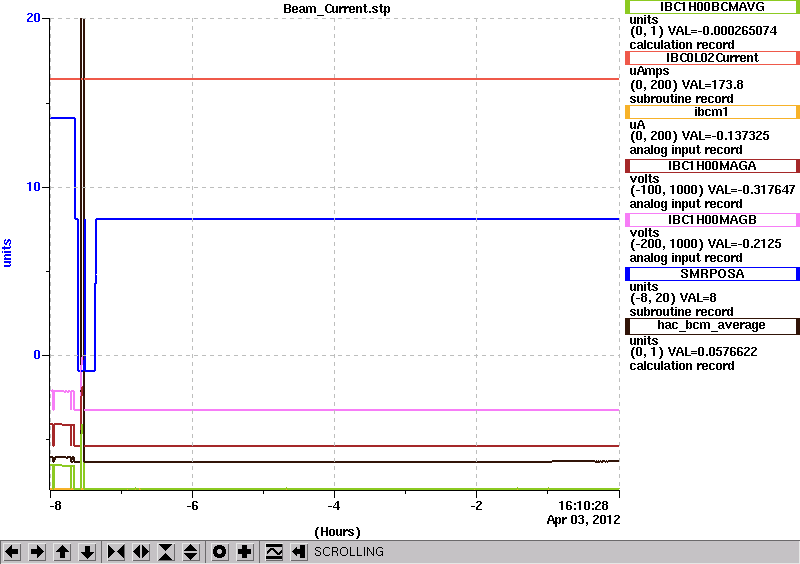Shift the plot up with the up-arrow button
800x564 pixels.
[x=62, y=552]
